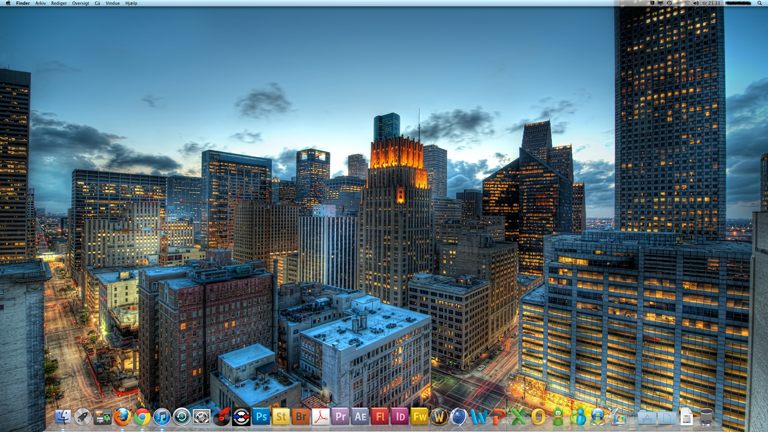The image size is (768, 432).
Task: Open the Apple menu
Action: pyautogui.click(x=7, y=3)
